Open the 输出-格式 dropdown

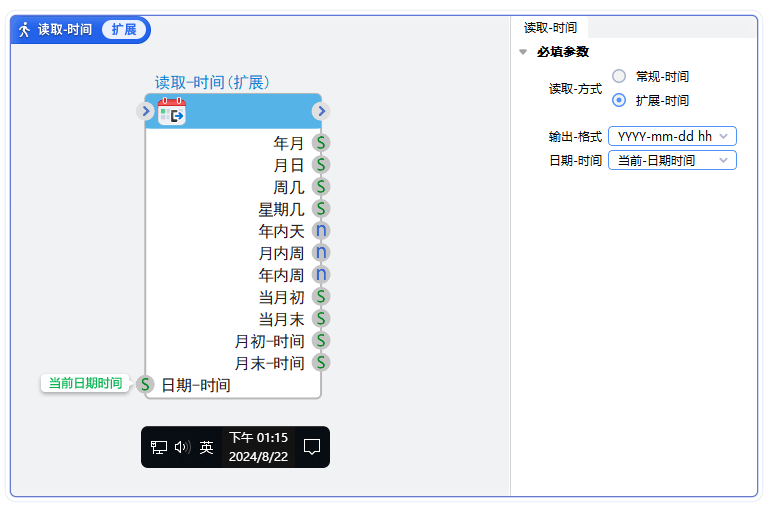[672, 136]
